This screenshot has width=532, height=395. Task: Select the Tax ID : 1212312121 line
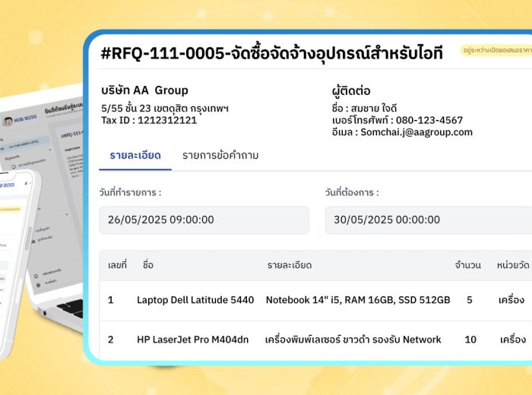(149, 120)
